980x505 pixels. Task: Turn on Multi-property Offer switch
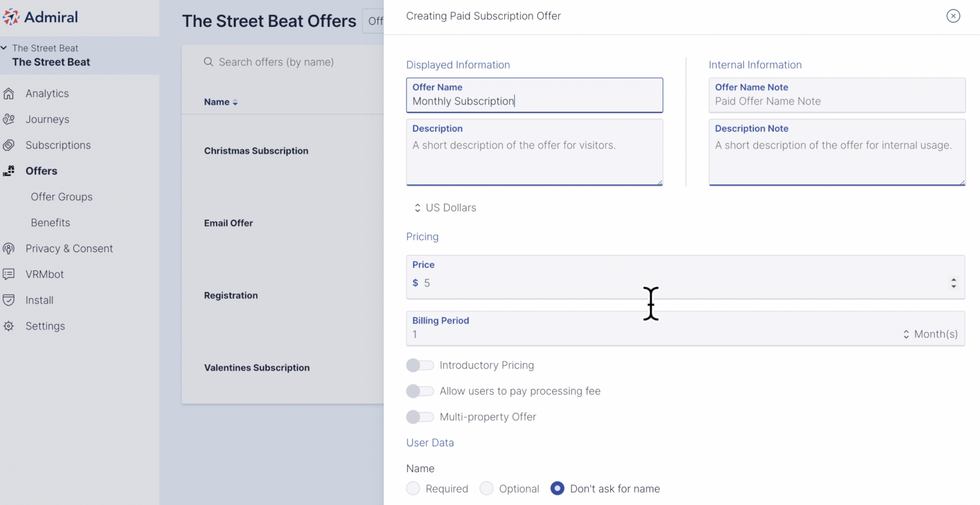click(x=420, y=417)
